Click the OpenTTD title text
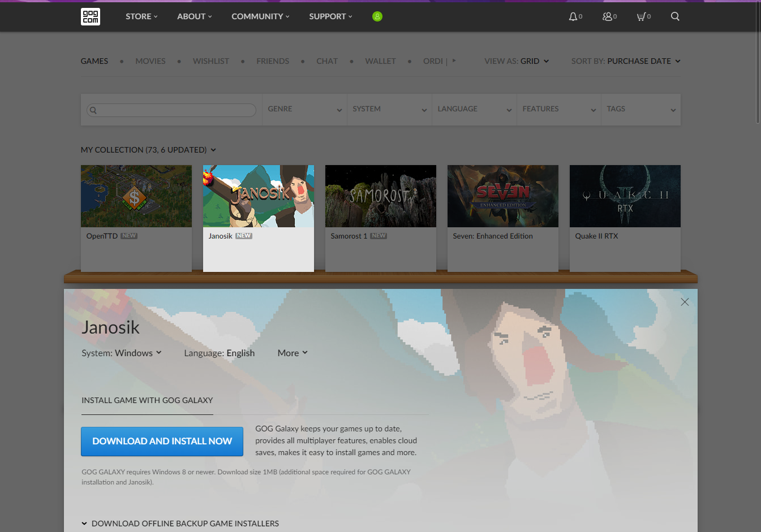761x532 pixels. [x=102, y=236]
